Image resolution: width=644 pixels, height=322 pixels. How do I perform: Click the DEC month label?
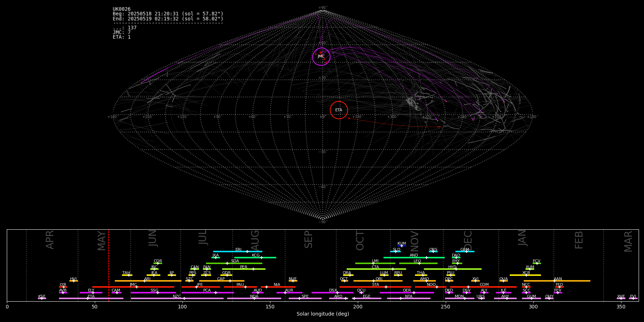468,240
